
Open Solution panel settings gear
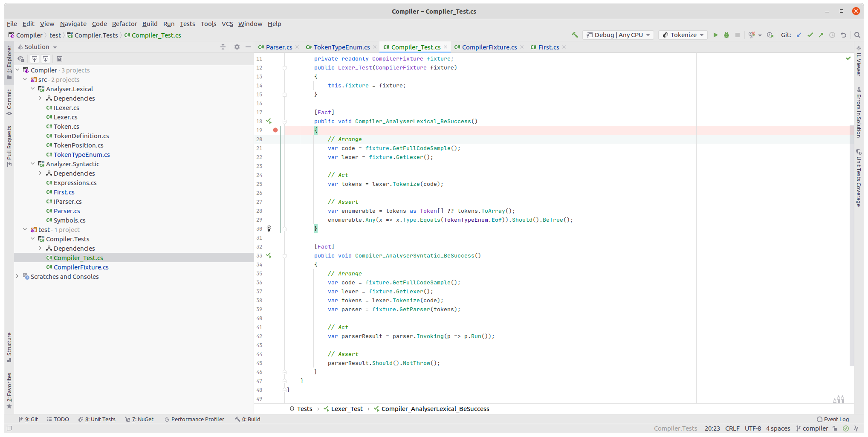coord(237,47)
